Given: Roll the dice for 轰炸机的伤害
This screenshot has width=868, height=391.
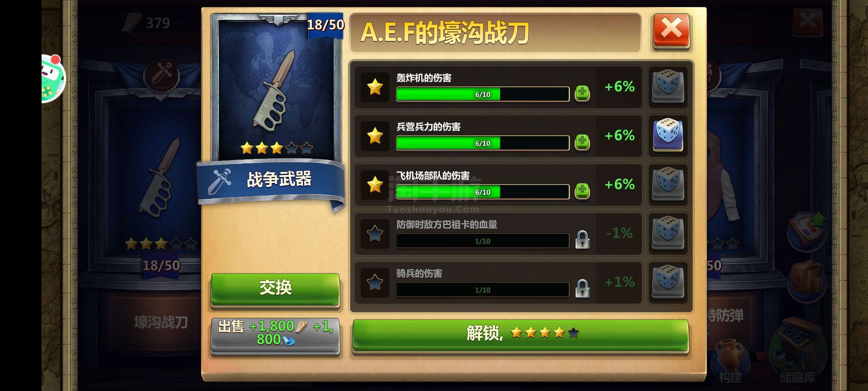Looking at the screenshot, I should coord(668,87).
